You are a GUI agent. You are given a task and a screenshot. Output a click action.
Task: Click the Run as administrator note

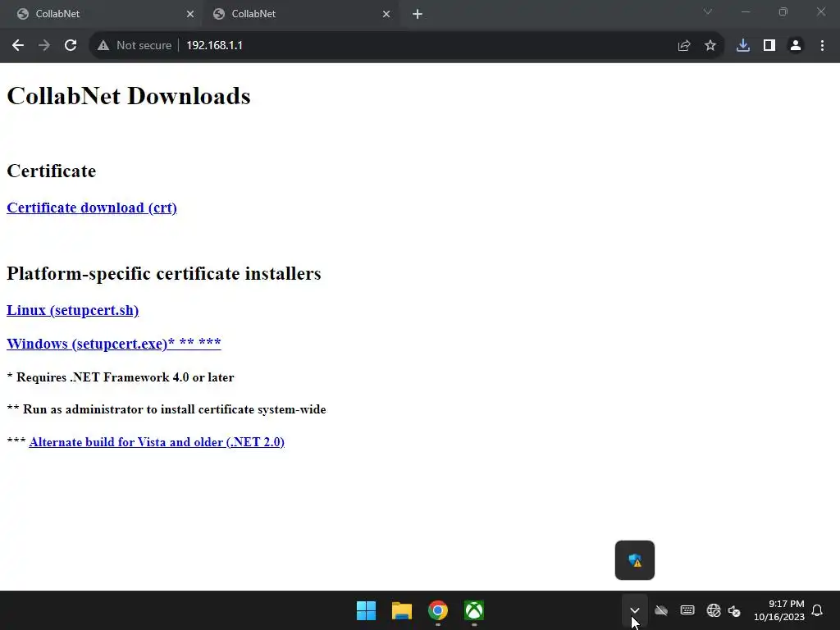point(167,410)
